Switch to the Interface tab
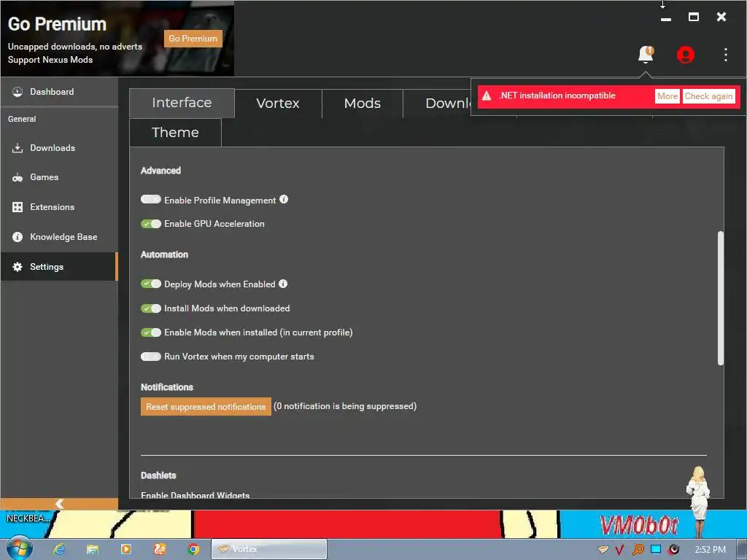 (x=182, y=103)
